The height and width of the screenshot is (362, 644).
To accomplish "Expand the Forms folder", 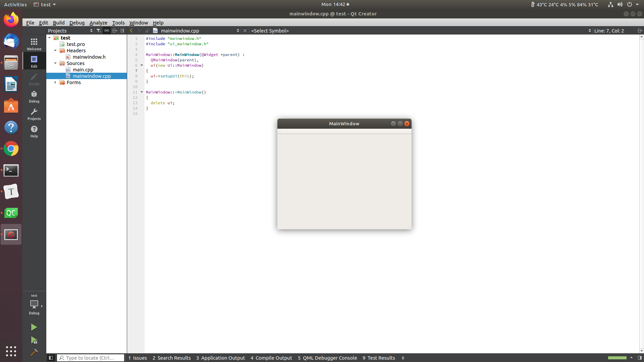I will click(55, 82).
